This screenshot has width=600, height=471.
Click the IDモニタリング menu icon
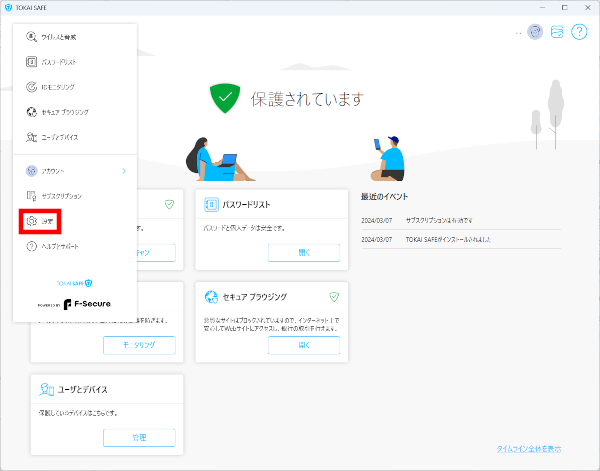point(32,87)
